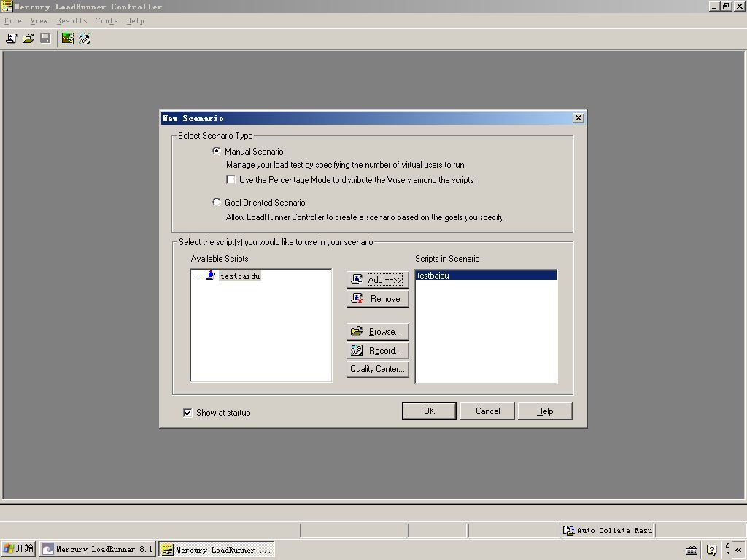Open the Results menu

click(x=71, y=20)
